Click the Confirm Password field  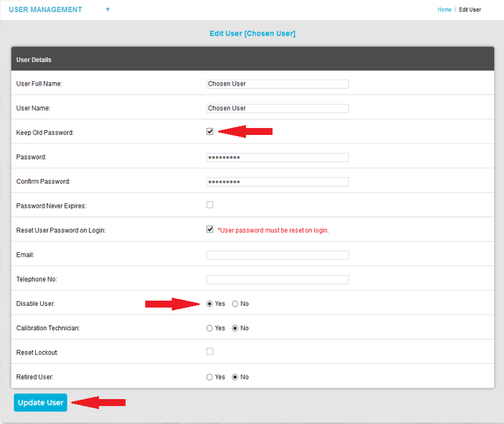277,182
